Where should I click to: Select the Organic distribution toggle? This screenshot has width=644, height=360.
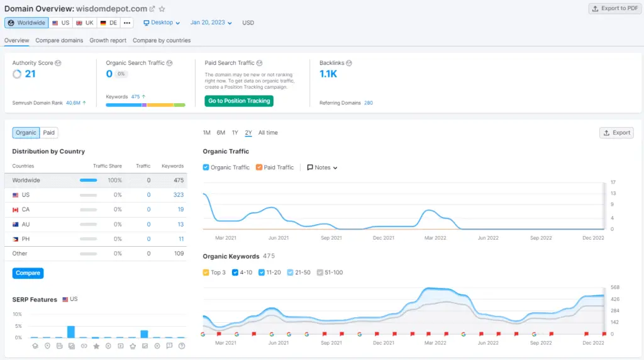pyautogui.click(x=26, y=133)
